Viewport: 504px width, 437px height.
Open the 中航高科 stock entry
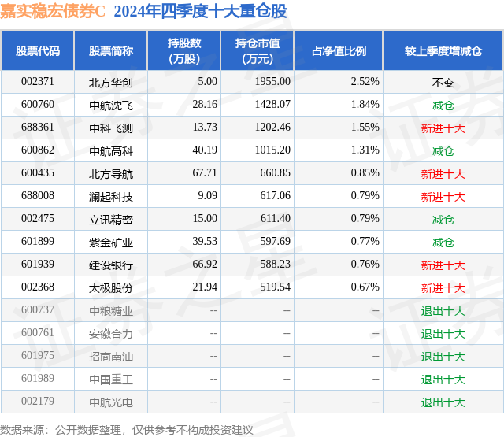[x=111, y=151]
